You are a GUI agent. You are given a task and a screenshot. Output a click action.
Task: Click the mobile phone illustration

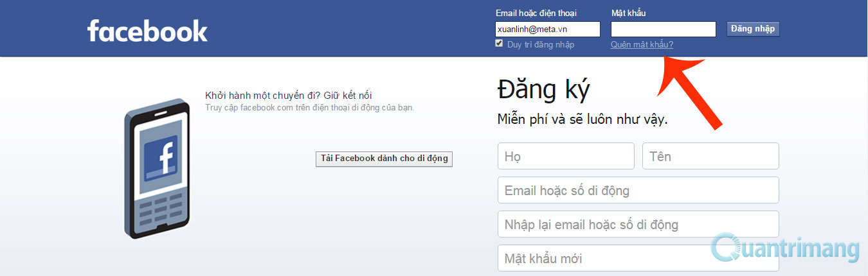click(x=158, y=169)
